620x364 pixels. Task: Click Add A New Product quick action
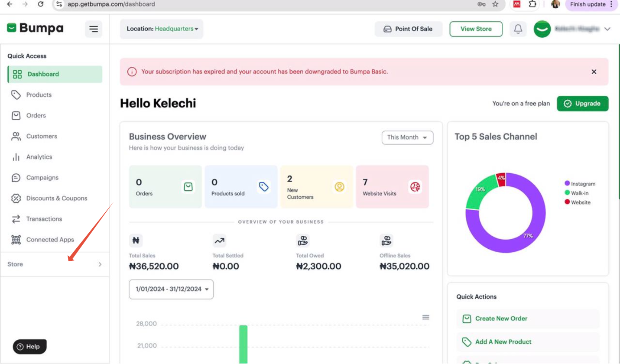[x=528, y=342]
